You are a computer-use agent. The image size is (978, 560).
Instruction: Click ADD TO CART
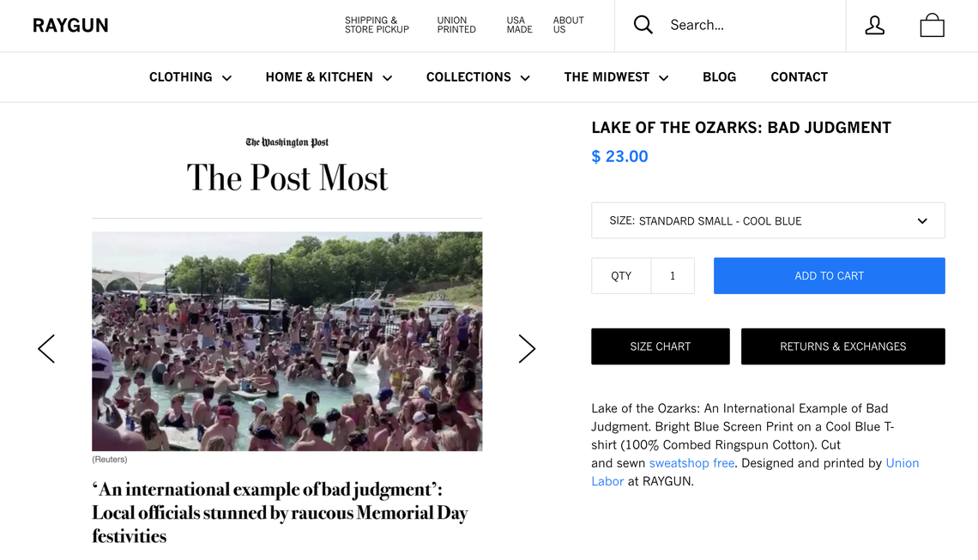tap(829, 275)
